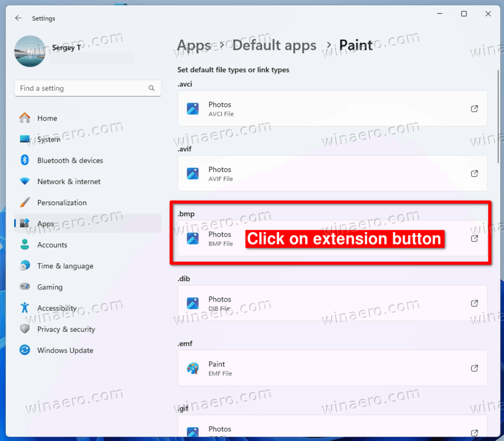Open Accessibility settings
The width and height of the screenshot is (504, 441).
point(88,308)
